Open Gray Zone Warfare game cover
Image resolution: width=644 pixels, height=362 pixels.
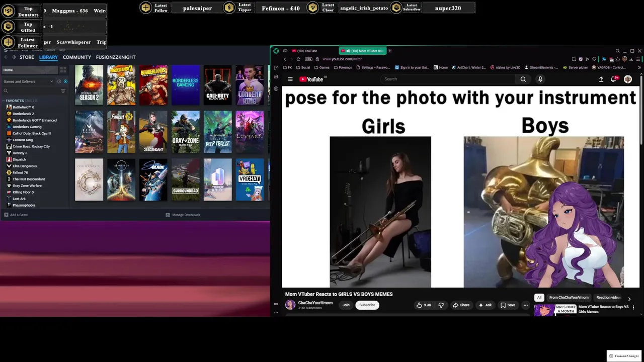pos(185,132)
